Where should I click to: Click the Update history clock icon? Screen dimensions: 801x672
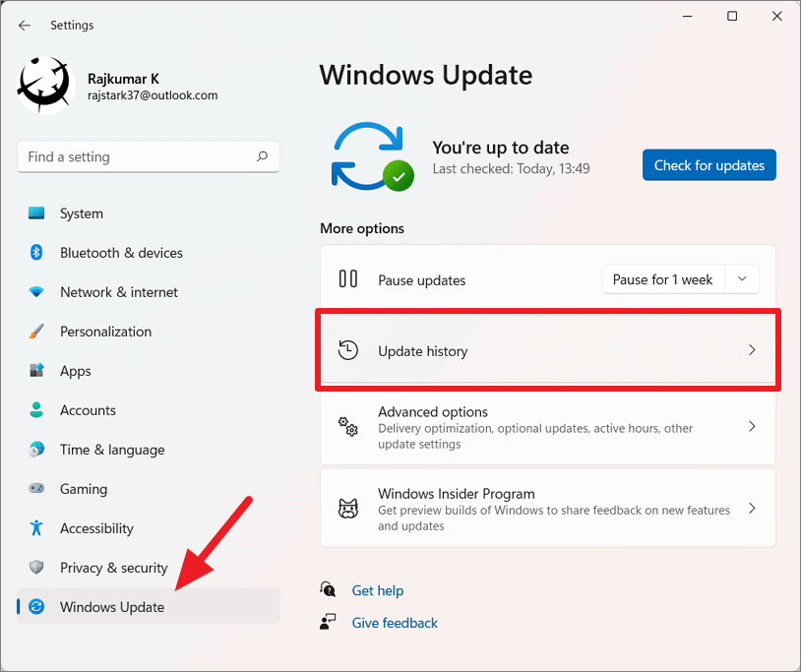pos(348,350)
